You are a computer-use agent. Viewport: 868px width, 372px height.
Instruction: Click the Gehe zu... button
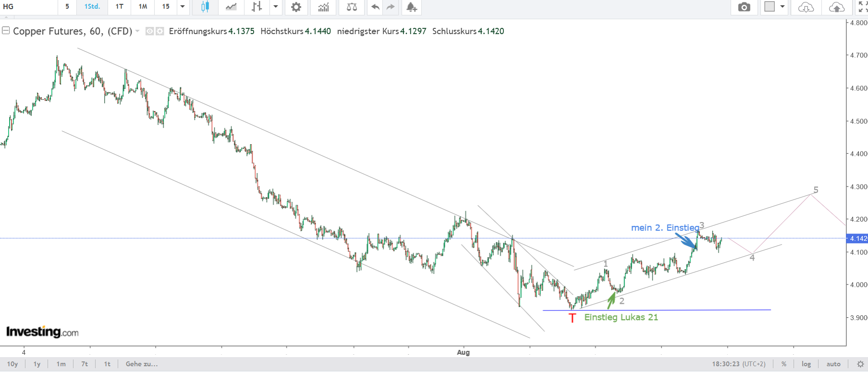tap(142, 364)
